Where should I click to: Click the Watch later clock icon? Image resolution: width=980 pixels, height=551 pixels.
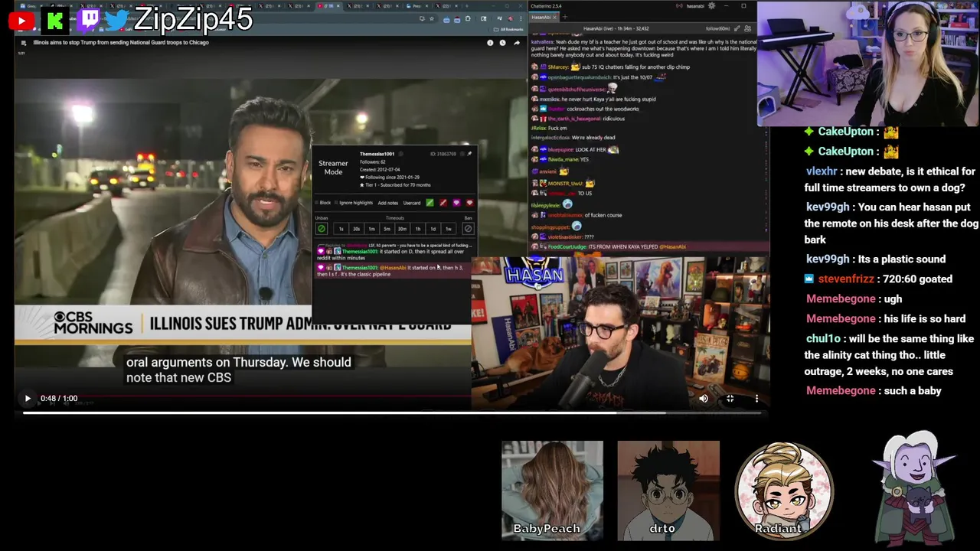[503, 43]
